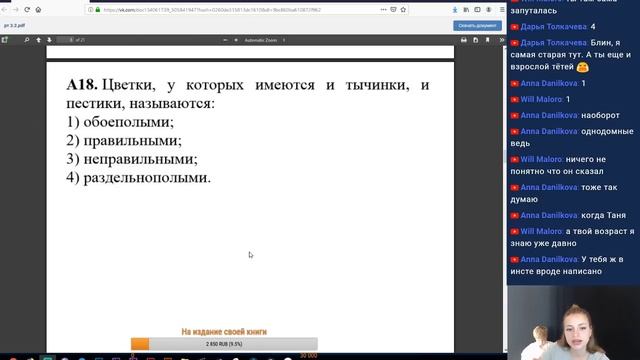Bookmark this page with the star
The image size is (640, 360).
coord(403,9)
